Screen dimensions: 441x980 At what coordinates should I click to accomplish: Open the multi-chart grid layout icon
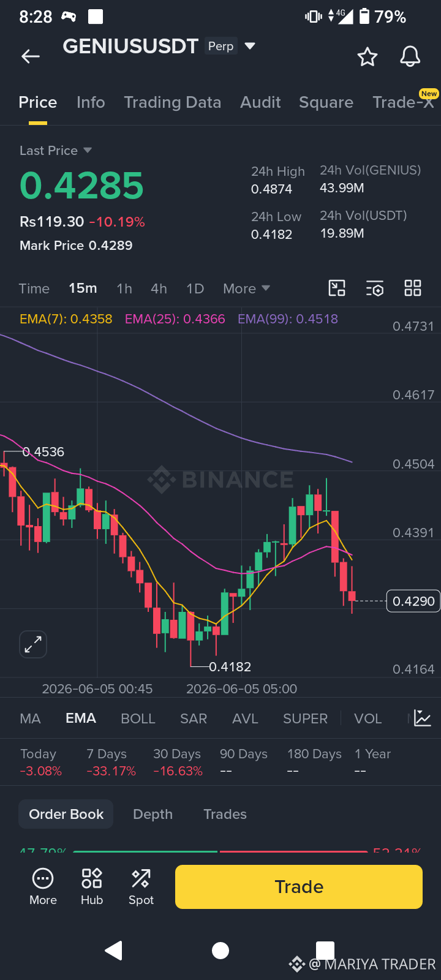(413, 288)
